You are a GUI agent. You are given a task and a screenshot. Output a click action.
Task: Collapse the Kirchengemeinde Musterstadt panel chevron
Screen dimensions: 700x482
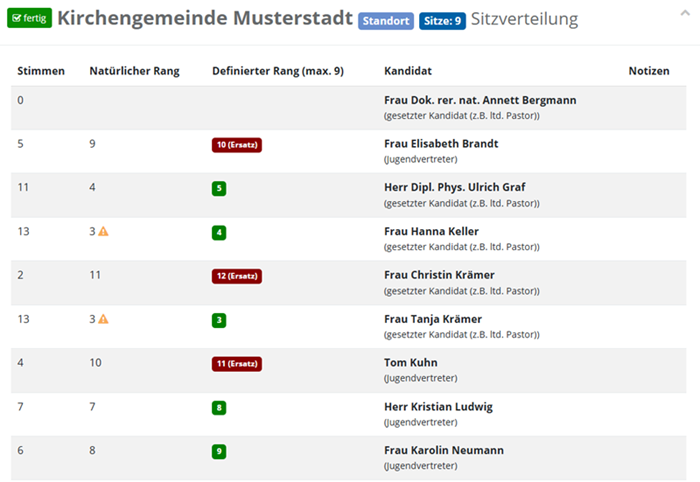click(685, 13)
